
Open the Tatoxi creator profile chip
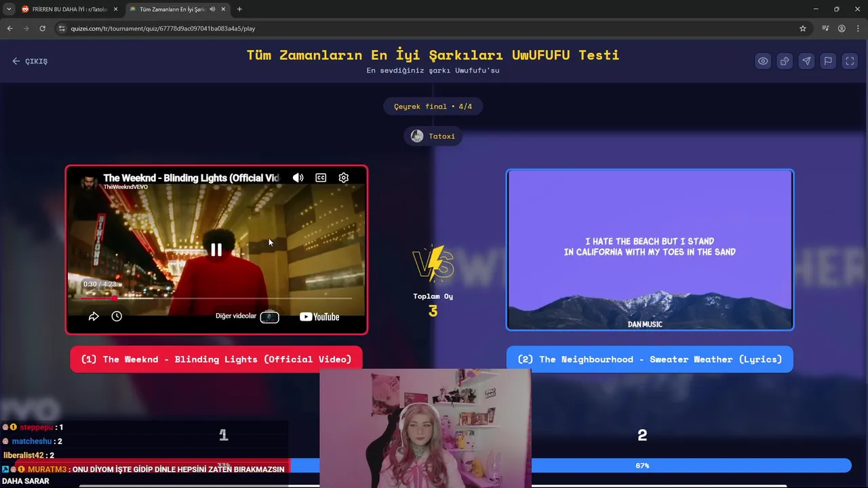coord(433,136)
